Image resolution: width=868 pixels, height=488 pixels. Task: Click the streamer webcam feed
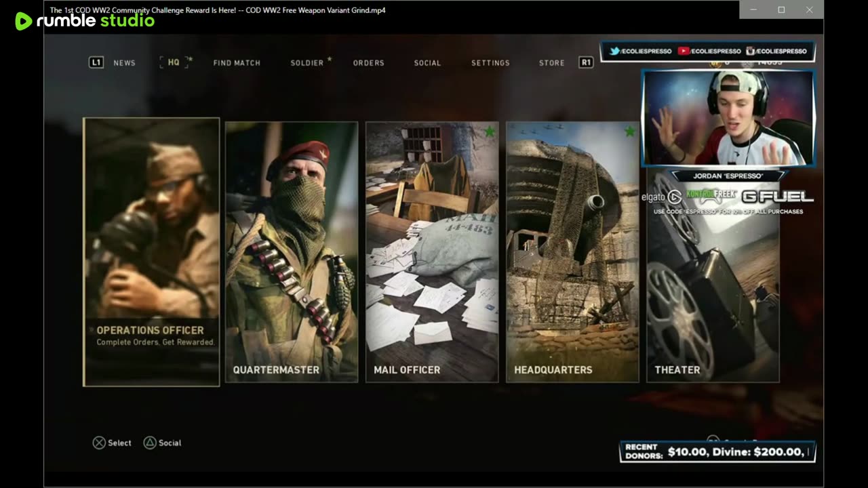point(728,119)
